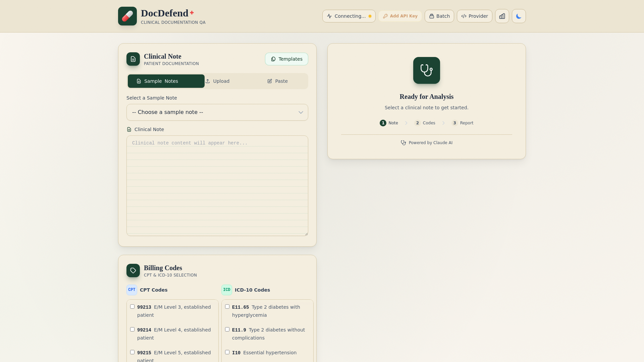
Task: Click the stethoscope icon in Ready for Analysis
Action: (427, 70)
